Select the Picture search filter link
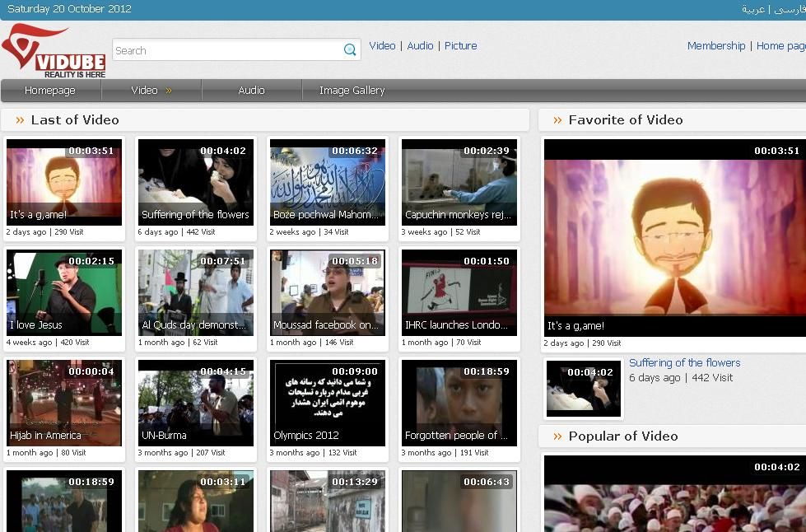 click(460, 46)
